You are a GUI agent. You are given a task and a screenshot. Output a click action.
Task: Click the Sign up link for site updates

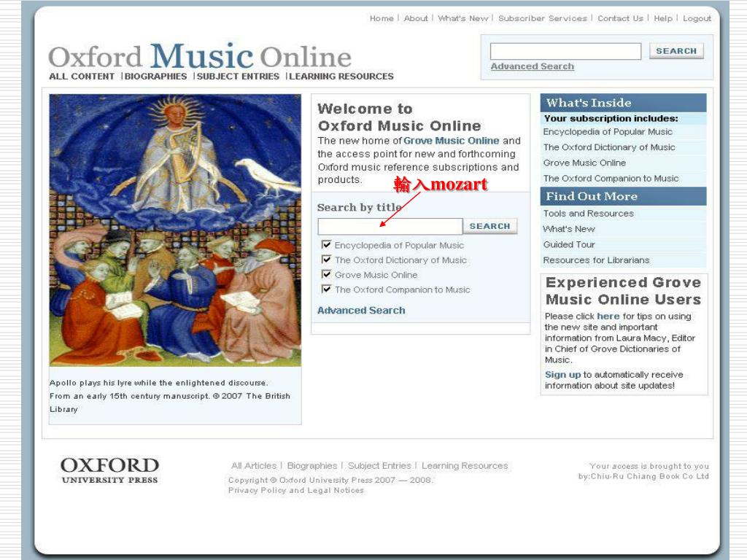click(x=562, y=375)
